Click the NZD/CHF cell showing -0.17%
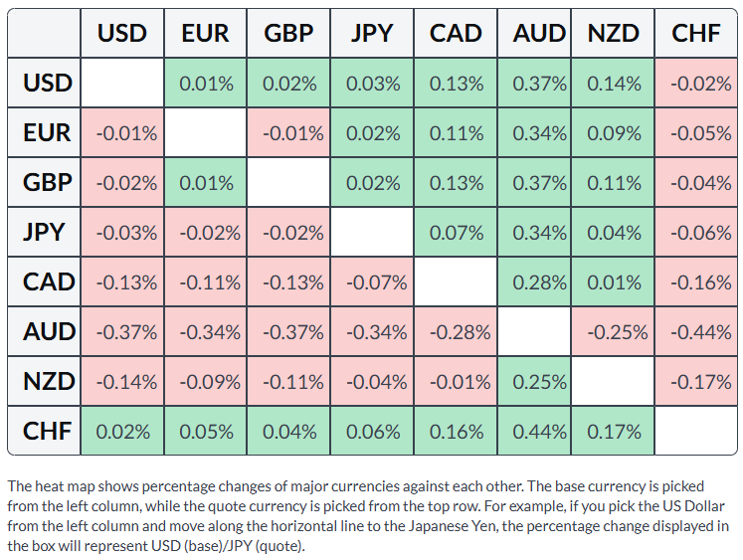The image size is (743, 560). tap(696, 381)
